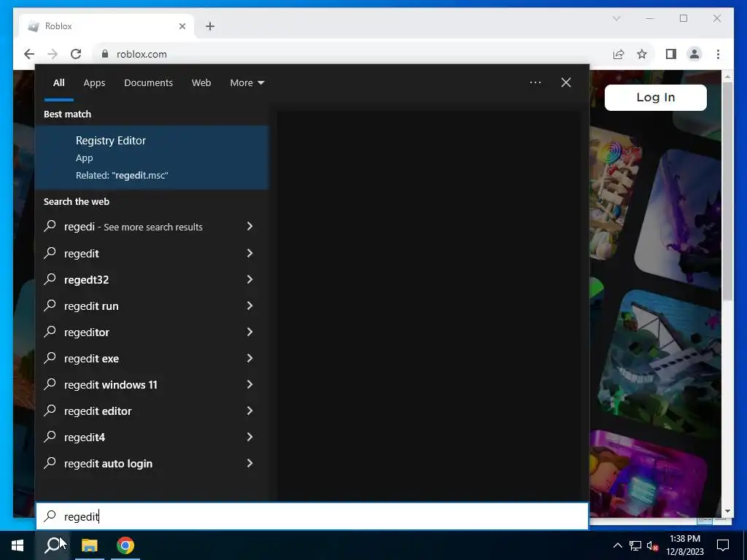This screenshot has width=747, height=560.
Task: Open the notification center icon
Action: pyautogui.click(x=723, y=545)
